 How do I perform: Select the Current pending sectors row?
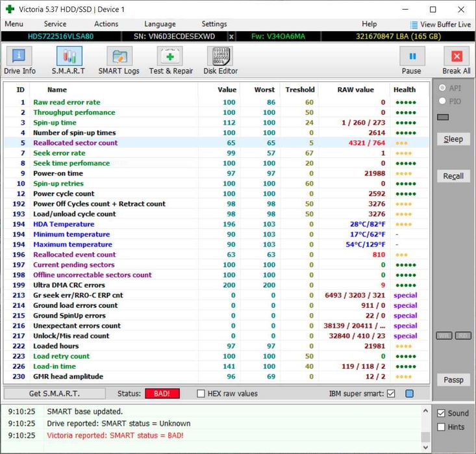(x=216, y=265)
